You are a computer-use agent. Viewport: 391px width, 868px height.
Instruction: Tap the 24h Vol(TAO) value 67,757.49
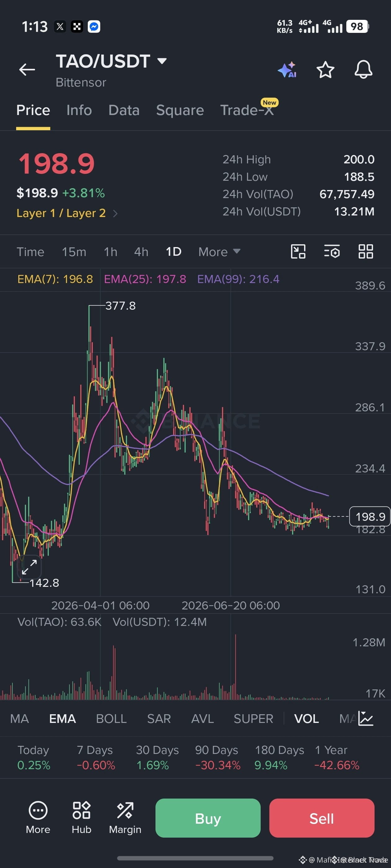(347, 194)
